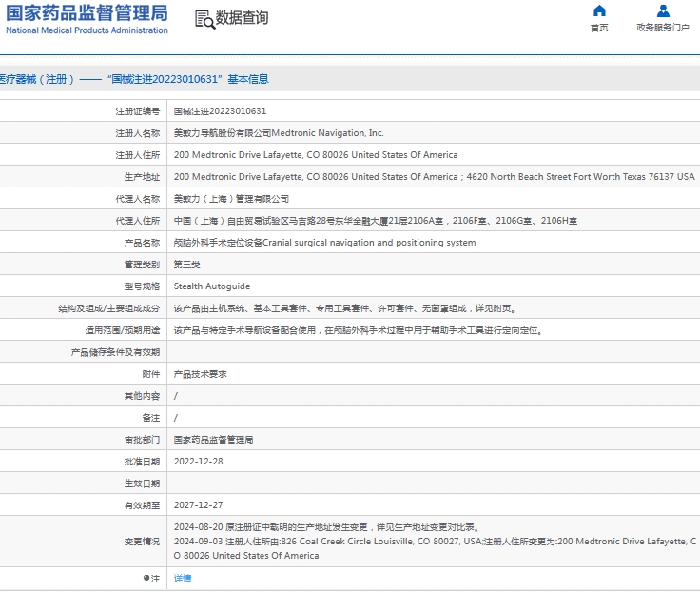Select the 2024-09-03 address change record line
The height and width of the screenshot is (592, 700).
(435, 548)
